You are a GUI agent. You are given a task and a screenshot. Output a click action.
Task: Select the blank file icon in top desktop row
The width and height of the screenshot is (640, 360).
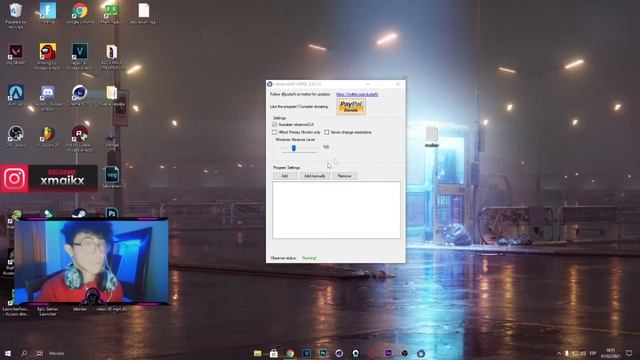coord(144,12)
